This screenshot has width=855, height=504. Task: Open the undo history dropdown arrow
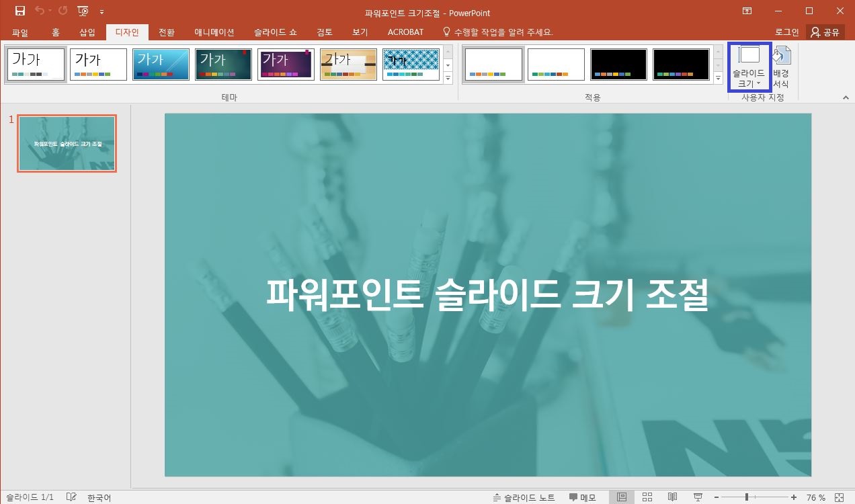click(x=49, y=12)
